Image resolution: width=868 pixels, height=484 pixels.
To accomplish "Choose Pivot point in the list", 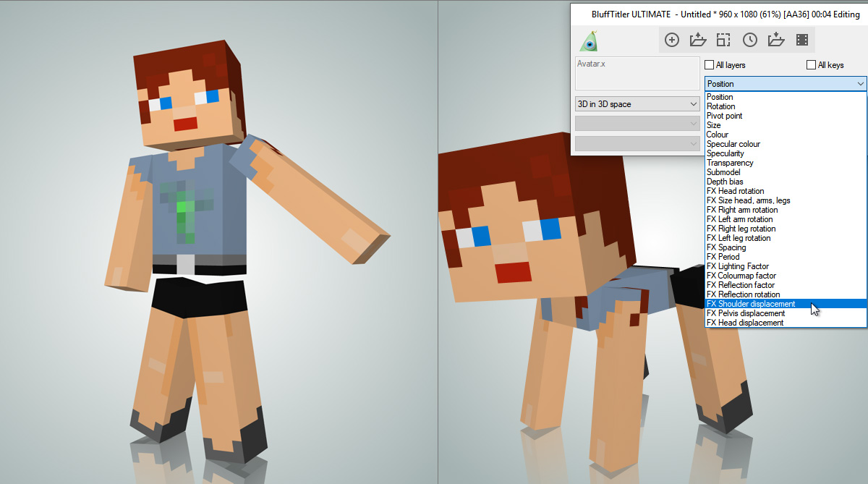I will click(x=786, y=116).
